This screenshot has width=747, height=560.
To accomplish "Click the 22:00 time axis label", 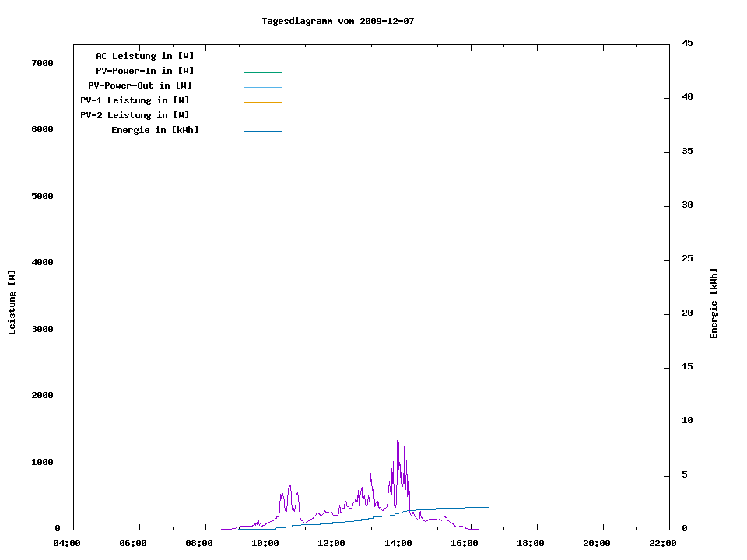I will click(x=662, y=543).
